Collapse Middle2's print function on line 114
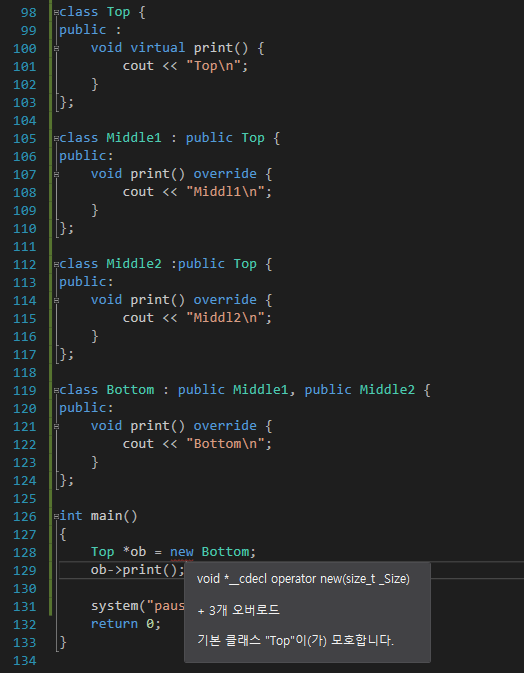Viewport: 524px width, 673px height. pyautogui.click(x=56, y=301)
